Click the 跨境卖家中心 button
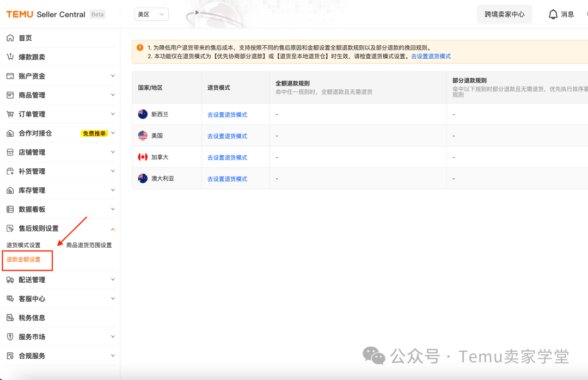Screen dimensions: 588x380 pyautogui.click(x=505, y=15)
